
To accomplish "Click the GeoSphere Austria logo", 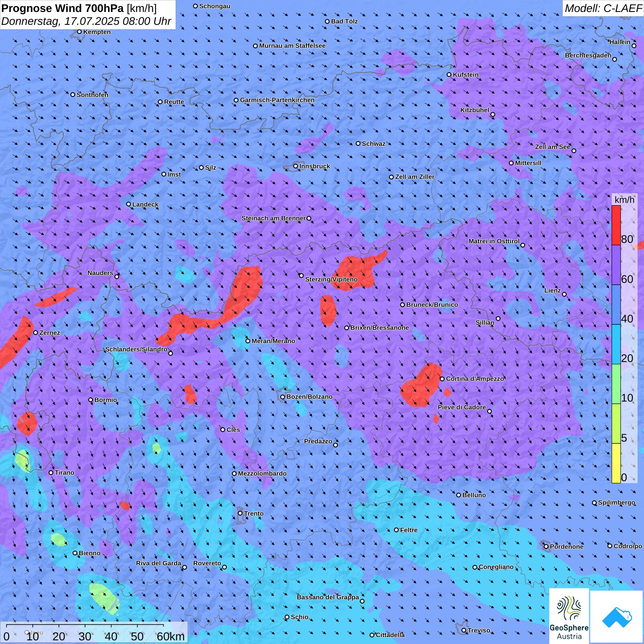I will (569, 616).
